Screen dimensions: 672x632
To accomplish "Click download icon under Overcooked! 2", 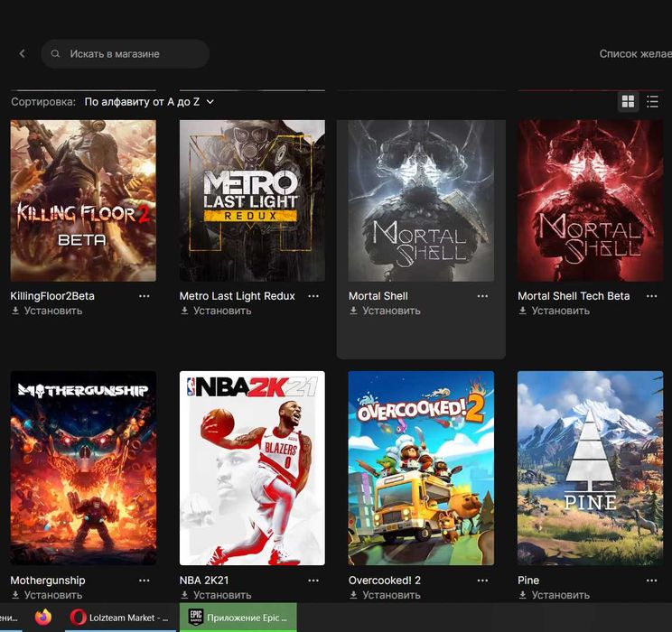I will [353, 595].
